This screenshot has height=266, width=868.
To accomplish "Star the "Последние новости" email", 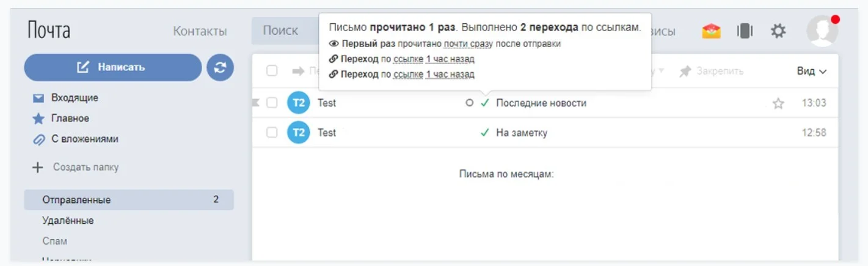I will click(x=778, y=103).
